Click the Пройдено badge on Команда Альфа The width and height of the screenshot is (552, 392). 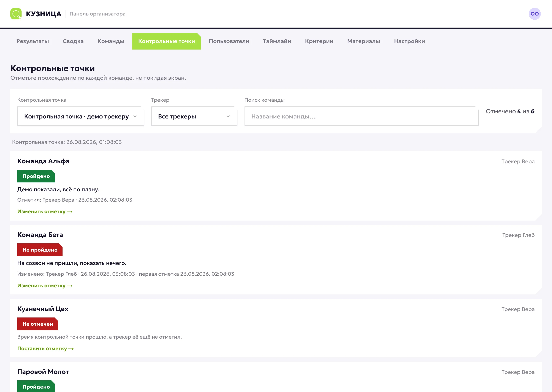[x=36, y=176]
